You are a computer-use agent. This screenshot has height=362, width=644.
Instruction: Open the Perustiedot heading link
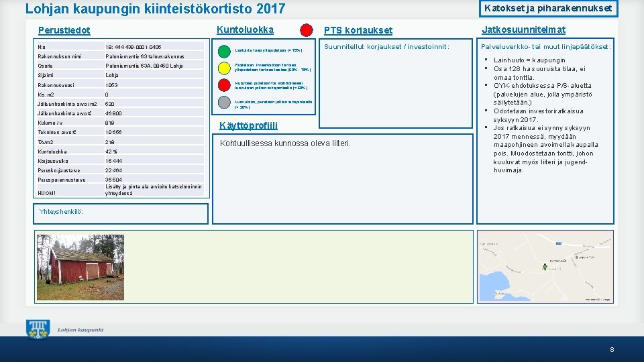click(x=64, y=30)
